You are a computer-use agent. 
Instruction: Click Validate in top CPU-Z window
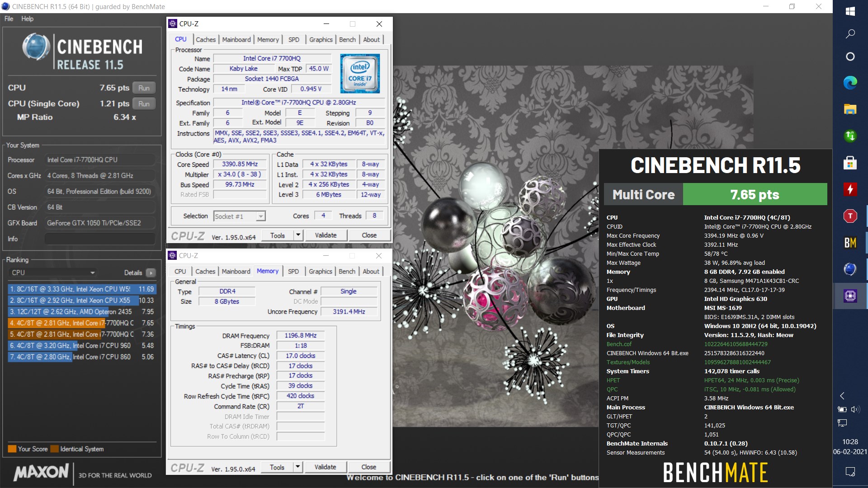325,235
